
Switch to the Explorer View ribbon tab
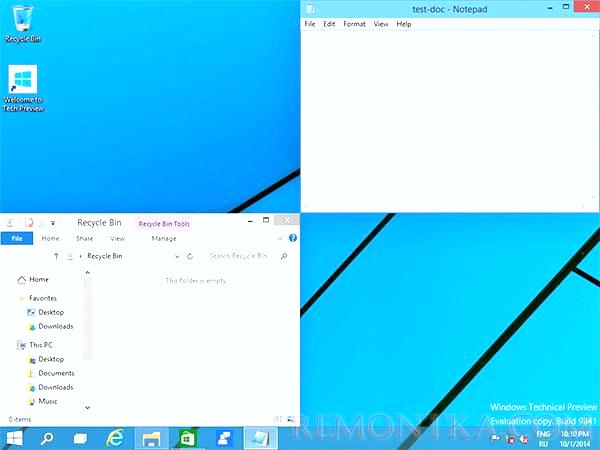point(117,238)
